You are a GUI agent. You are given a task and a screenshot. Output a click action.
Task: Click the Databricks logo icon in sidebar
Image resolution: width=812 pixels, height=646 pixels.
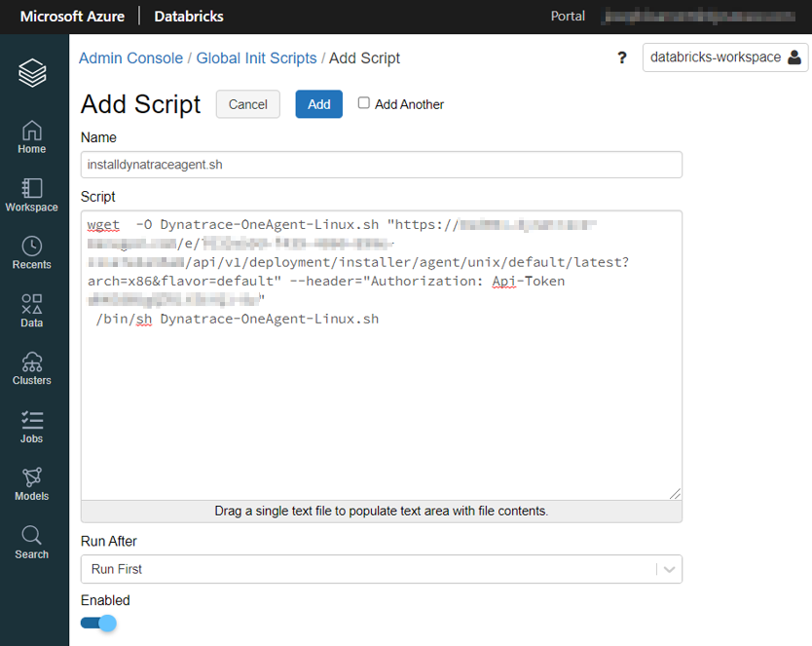(x=32, y=73)
